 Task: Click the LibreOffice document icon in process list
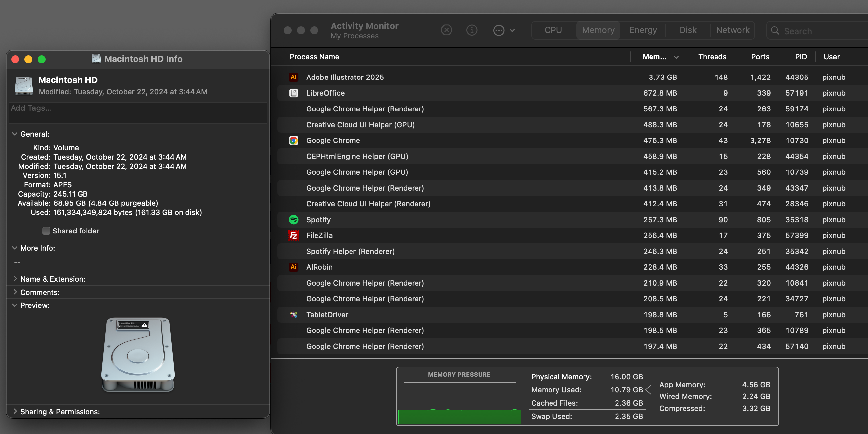(x=293, y=93)
